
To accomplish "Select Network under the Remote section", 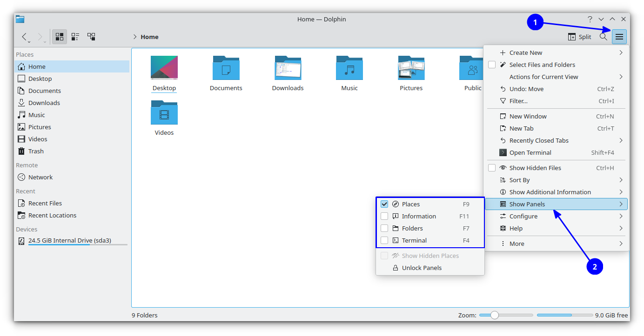I will pyautogui.click(x=40, y=177).
